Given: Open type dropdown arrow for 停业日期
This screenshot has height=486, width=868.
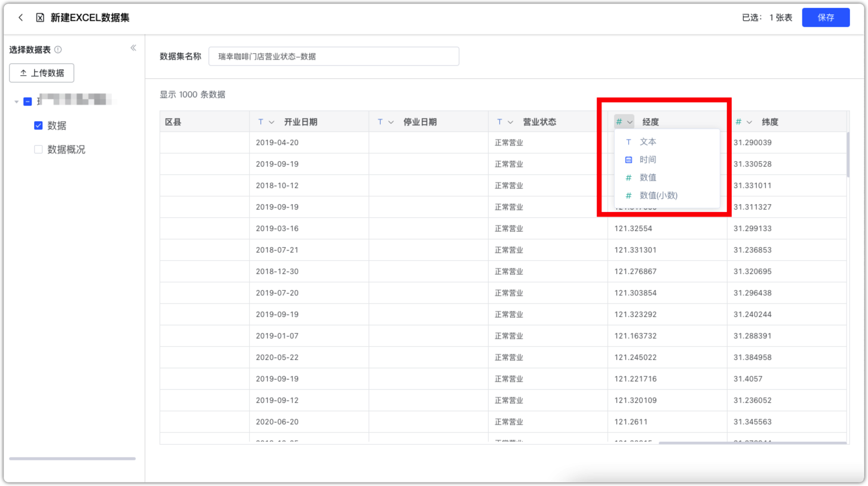Looking at the screenshot, I should point(391,122).
